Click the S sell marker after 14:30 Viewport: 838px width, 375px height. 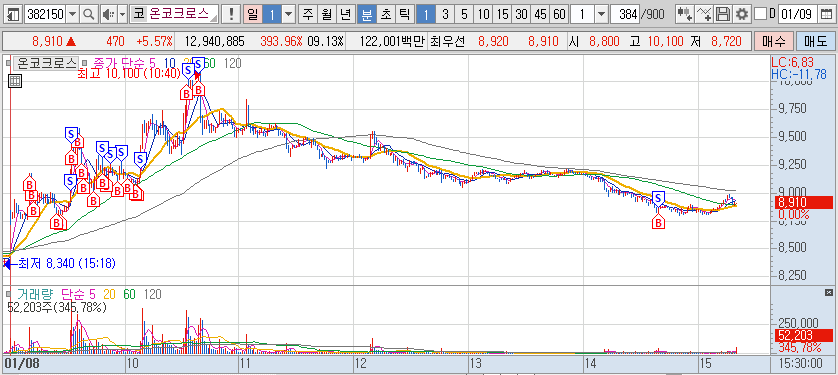(659, 198)
